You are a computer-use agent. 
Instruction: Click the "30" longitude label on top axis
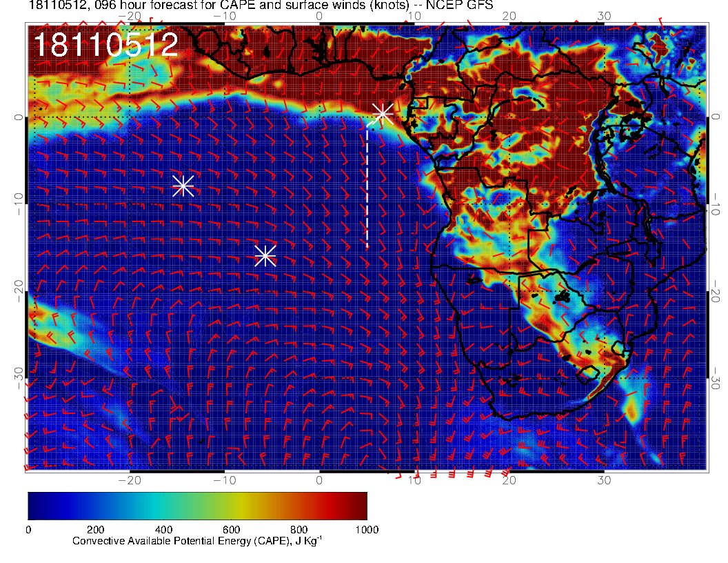point(604,15)
